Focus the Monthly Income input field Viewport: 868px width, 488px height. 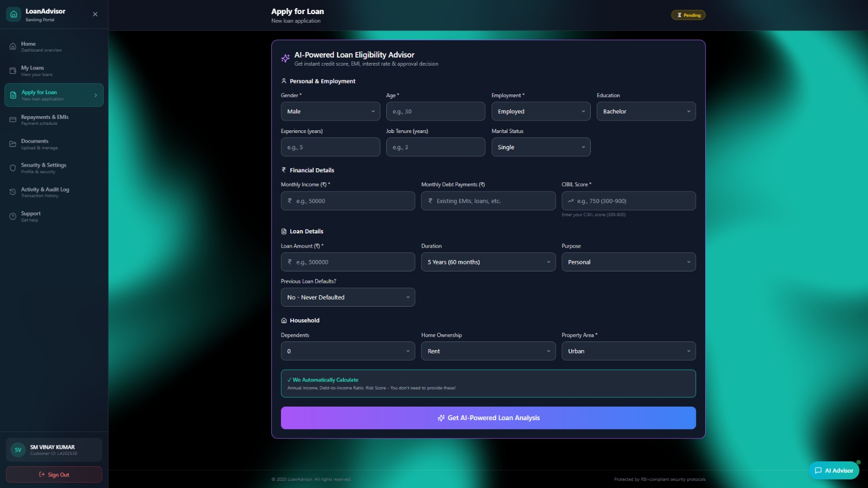[x=348, y=201]
